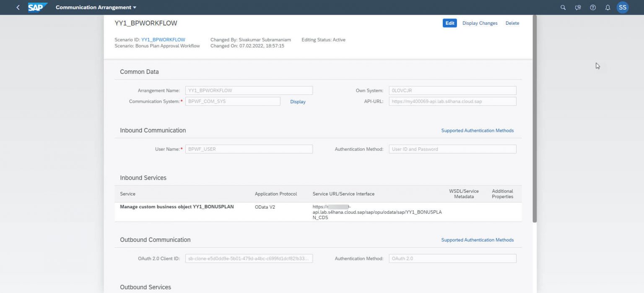The image size is (644, 293).
Task: Open Supported Authentication Methods for Outbound Communication
Action: [x=478, y=240]
